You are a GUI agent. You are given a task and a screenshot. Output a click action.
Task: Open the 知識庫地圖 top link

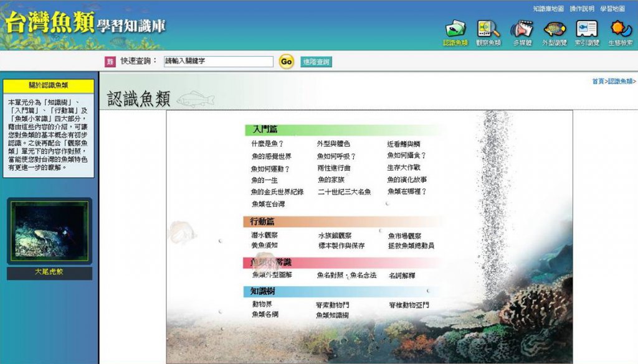[x=548, y=9]
